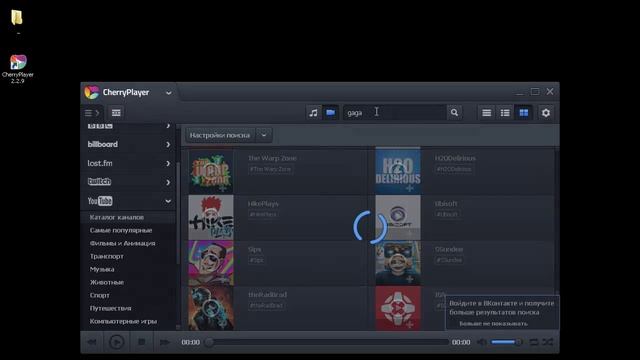
Task: Select 'Фильмы и Анимация' category
Action: [122, 243]
